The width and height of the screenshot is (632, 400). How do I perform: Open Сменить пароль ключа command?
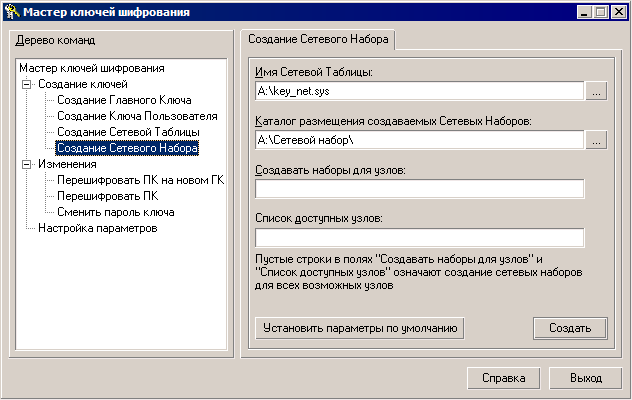(116, 212)
